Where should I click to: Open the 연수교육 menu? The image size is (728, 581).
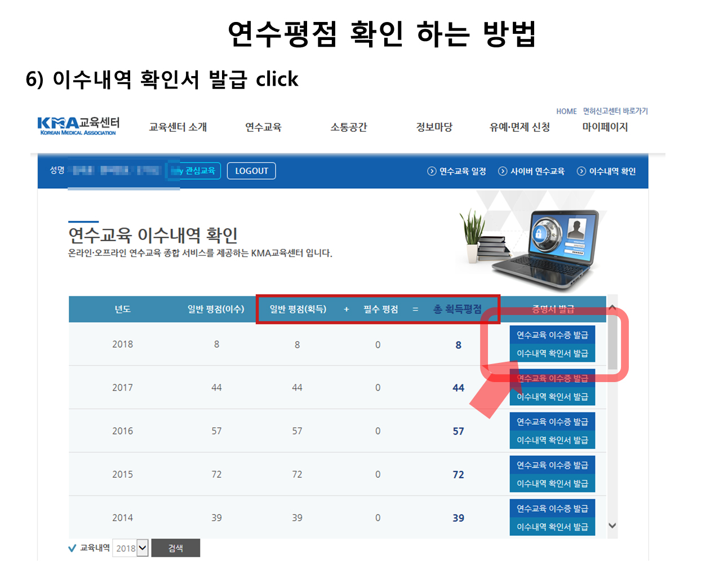point(263,127)
